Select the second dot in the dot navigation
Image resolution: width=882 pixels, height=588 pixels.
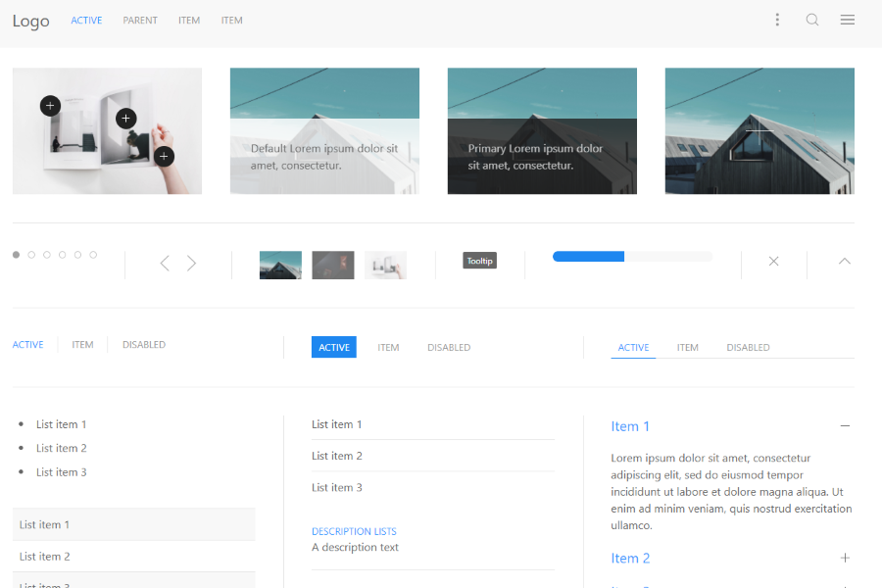[x=31, y=255]
